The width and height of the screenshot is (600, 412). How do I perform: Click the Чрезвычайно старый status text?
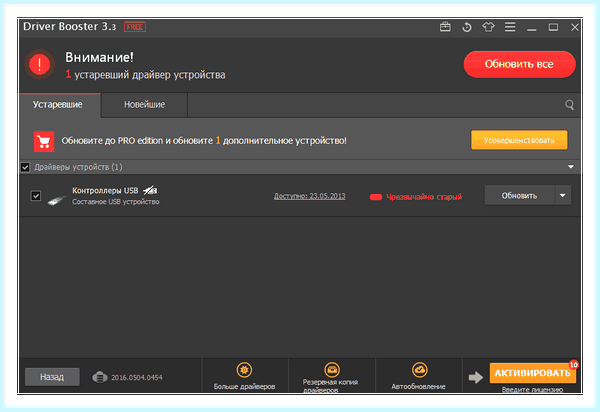[x=424, y=197]
